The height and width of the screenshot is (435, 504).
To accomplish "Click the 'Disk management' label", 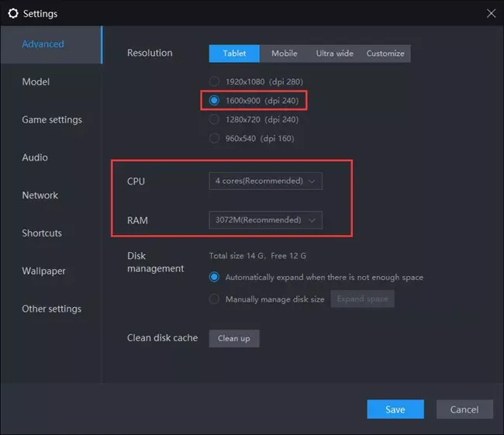I will (156, 262).
